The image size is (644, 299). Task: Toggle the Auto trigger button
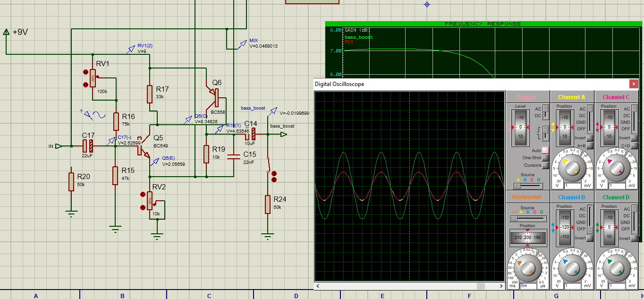click(x=545, y=150)
